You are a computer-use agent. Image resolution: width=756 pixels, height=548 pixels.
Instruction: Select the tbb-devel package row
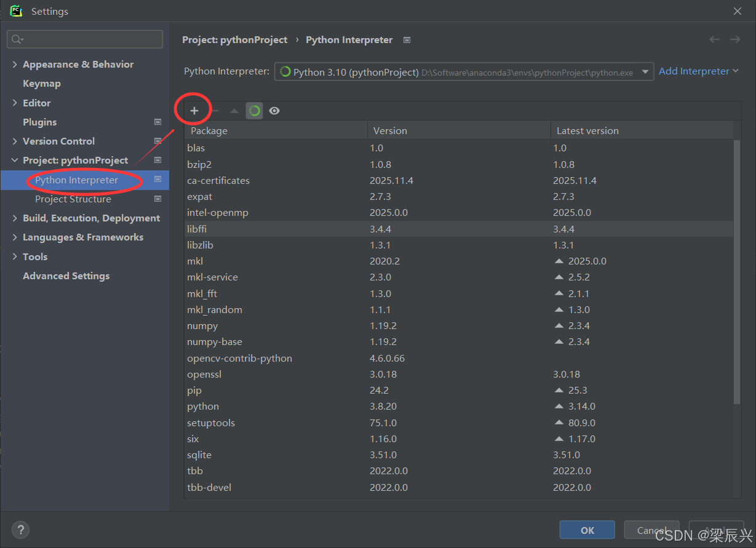(x=459, y=487)
